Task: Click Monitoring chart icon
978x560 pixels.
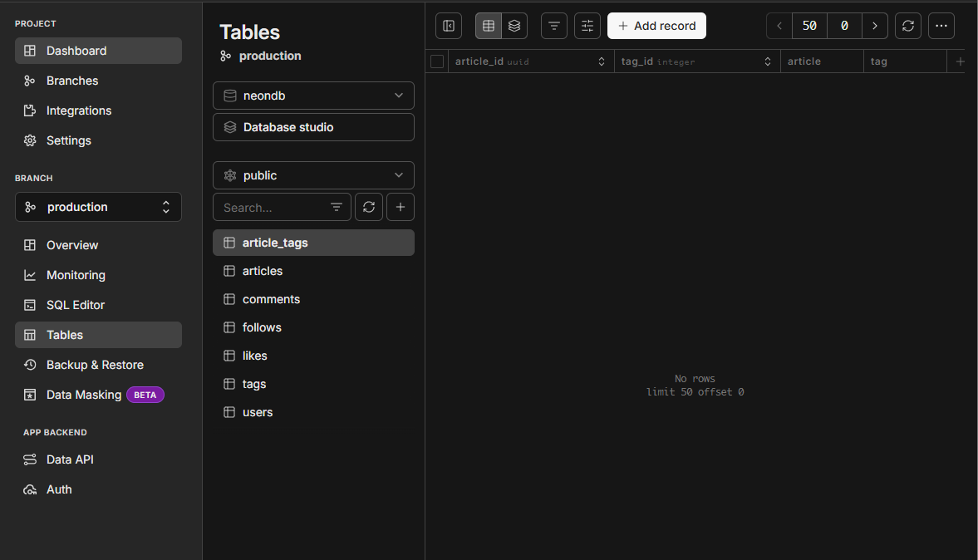Action: pyautogui.click(x=30, y=275)
